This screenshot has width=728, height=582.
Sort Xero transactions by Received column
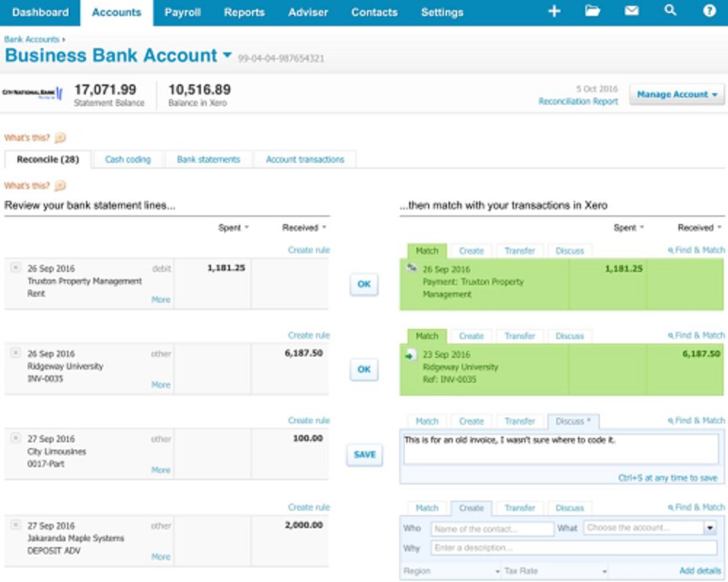[700, 228]
